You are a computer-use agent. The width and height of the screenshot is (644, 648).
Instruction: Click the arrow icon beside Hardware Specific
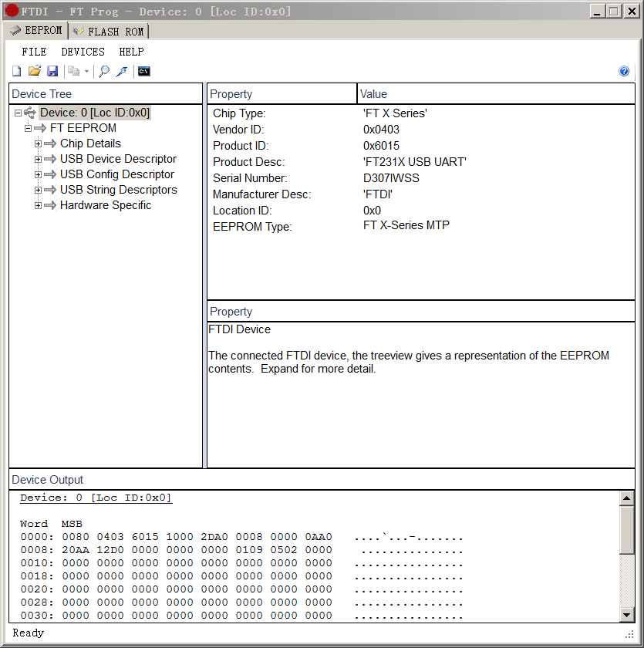tap(50, 205)
